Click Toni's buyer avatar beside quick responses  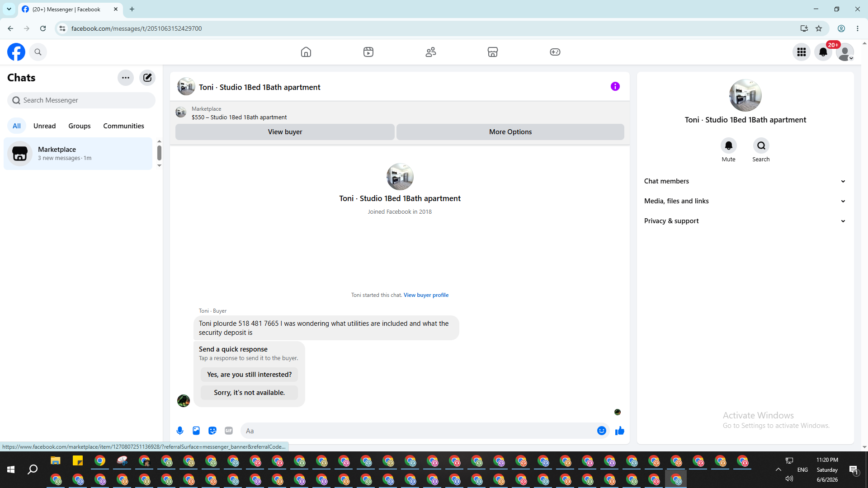[184, 401]
